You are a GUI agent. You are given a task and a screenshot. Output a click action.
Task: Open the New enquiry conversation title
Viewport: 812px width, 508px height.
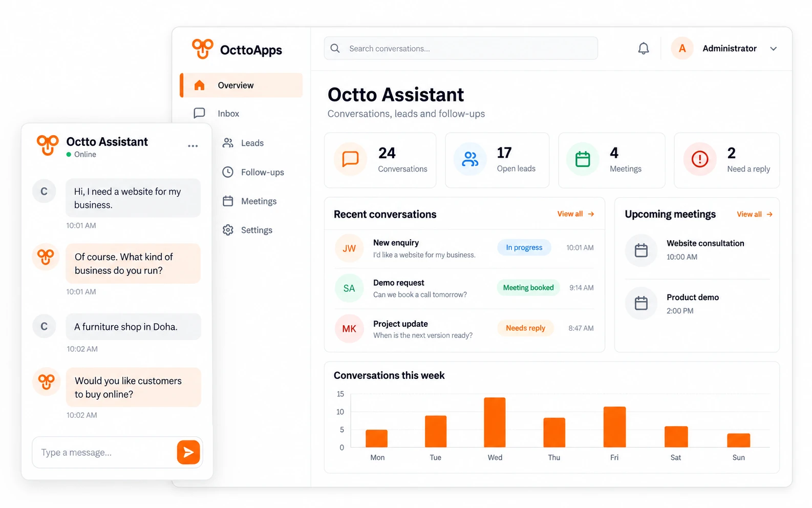(396, 243)
